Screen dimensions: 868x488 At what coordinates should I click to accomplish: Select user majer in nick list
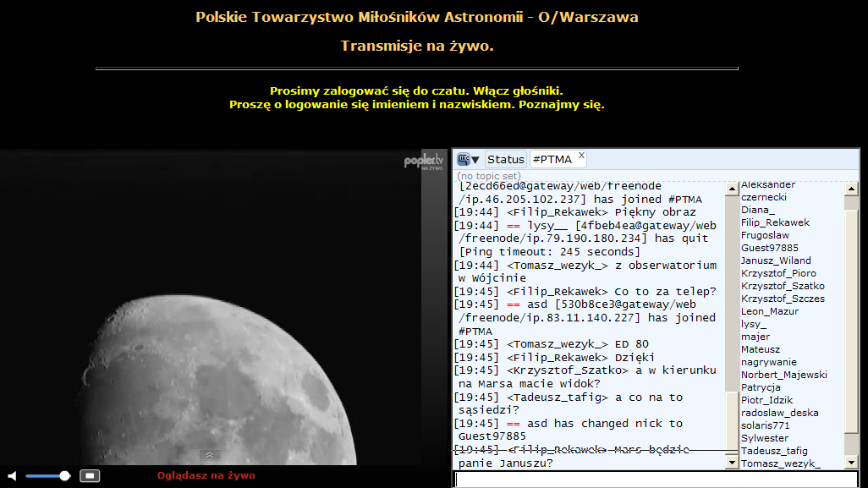[755, 337]
